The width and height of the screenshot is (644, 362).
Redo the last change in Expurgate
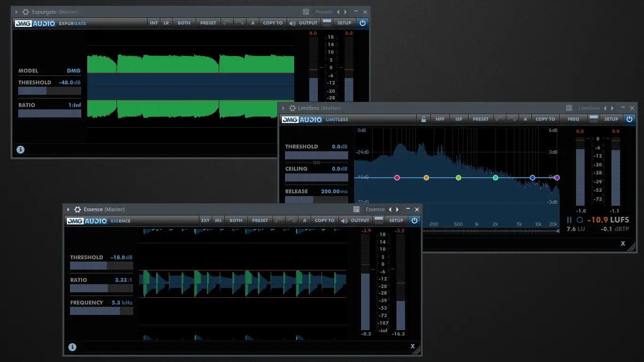(x=240, y=23)
